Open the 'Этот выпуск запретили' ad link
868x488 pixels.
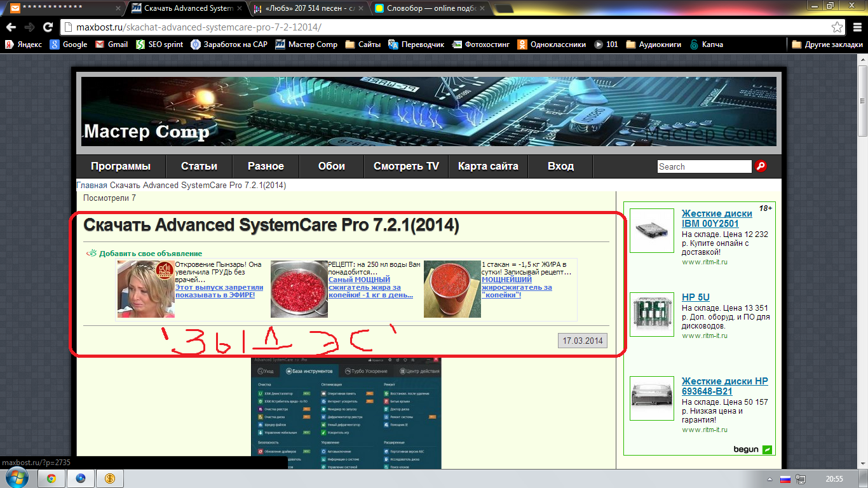pyautogui.click(x=219, y=291)
